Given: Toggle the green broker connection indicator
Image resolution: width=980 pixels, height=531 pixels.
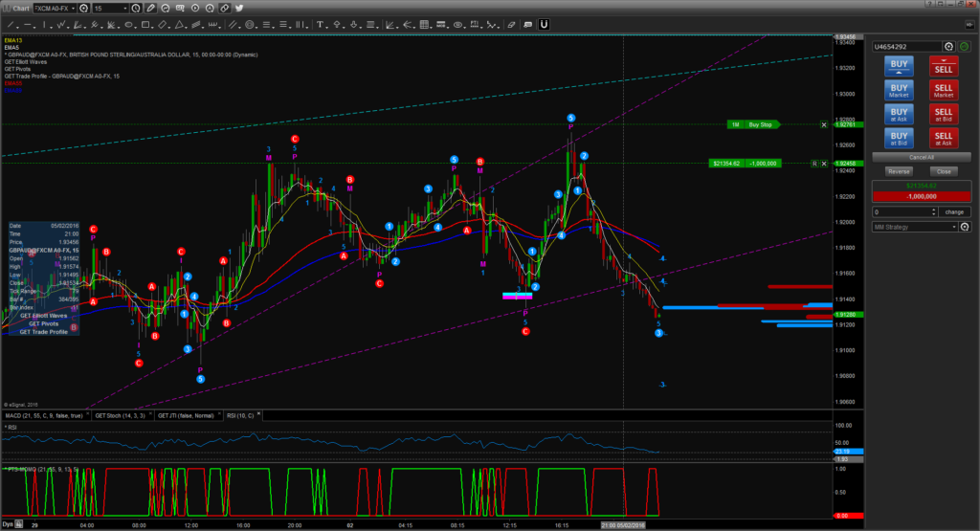Looking at the screenshot, I should click(965, 46).
